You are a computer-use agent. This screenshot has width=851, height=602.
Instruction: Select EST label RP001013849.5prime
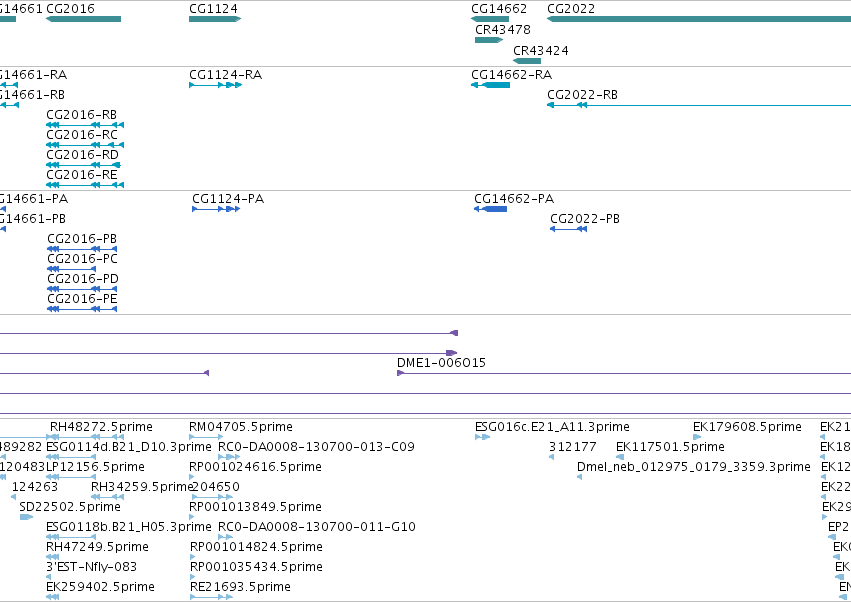(256, 507)
